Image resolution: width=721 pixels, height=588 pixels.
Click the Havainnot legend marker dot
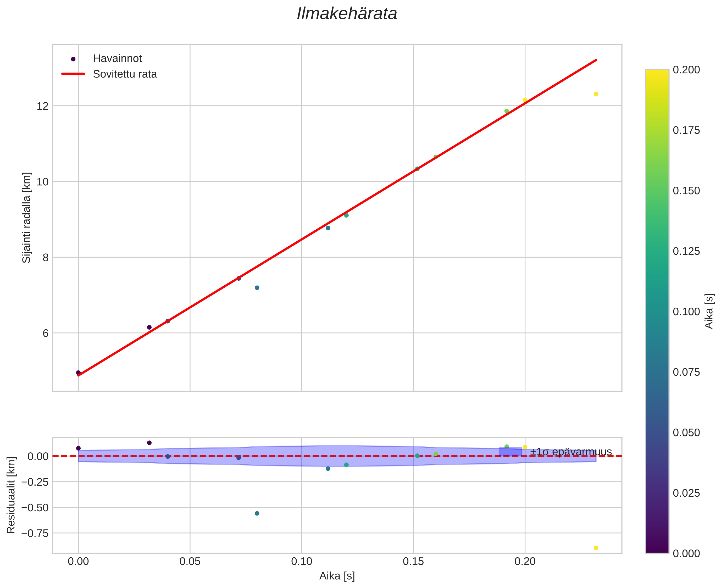tap(73, 59)
